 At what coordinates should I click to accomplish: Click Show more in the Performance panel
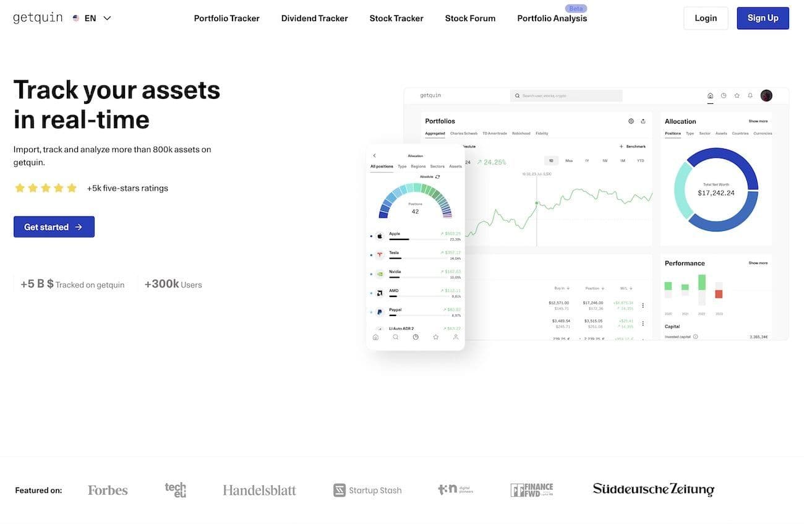pyautogui.click(x=758, y=263)
